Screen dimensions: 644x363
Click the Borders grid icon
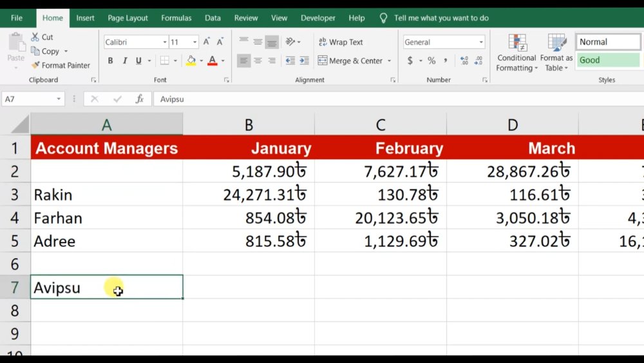(165, 61)
